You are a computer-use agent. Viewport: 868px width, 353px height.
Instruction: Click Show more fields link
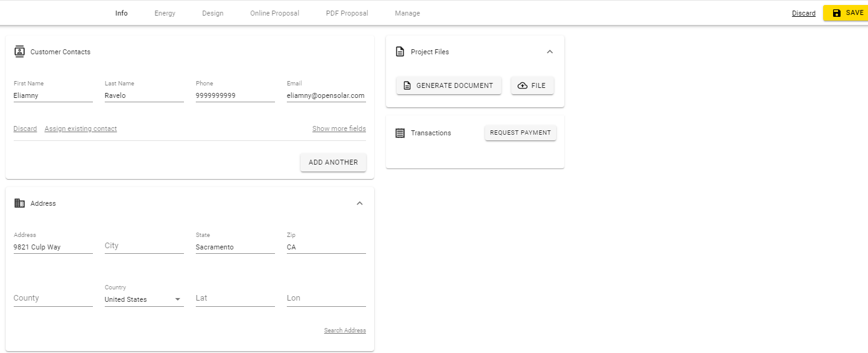339,128
